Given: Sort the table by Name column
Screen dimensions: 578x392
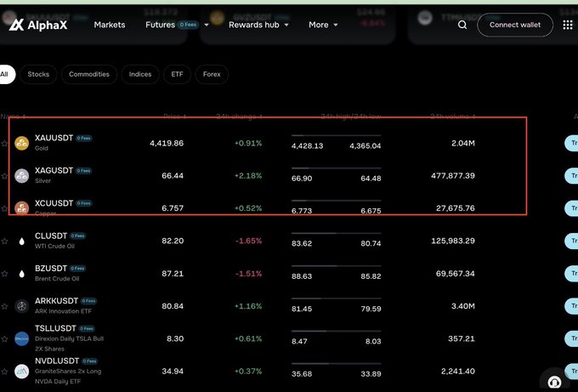Looking at the screenshot, I should tap(13, 116).
